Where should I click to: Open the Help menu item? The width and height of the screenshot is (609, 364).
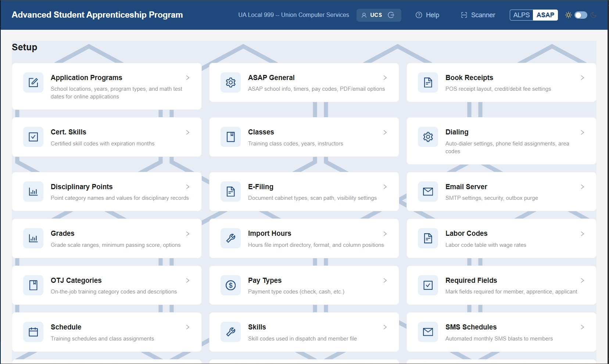(427, 15)
